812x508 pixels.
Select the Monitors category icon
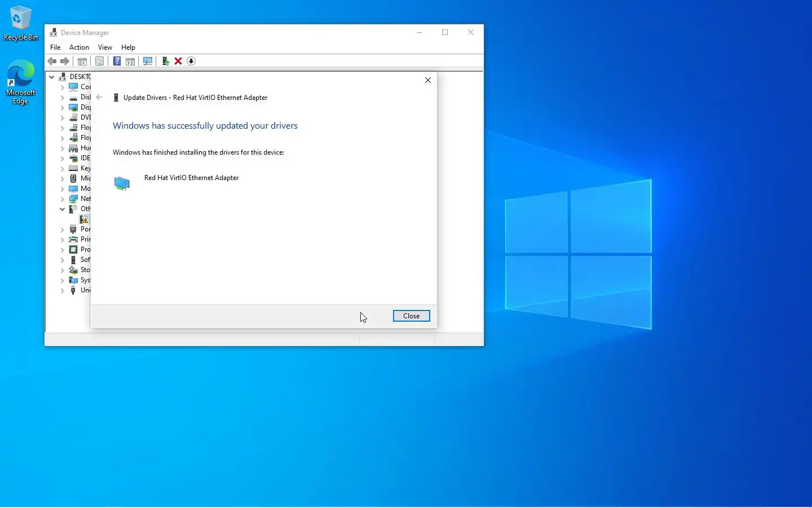tap(73, 189)
